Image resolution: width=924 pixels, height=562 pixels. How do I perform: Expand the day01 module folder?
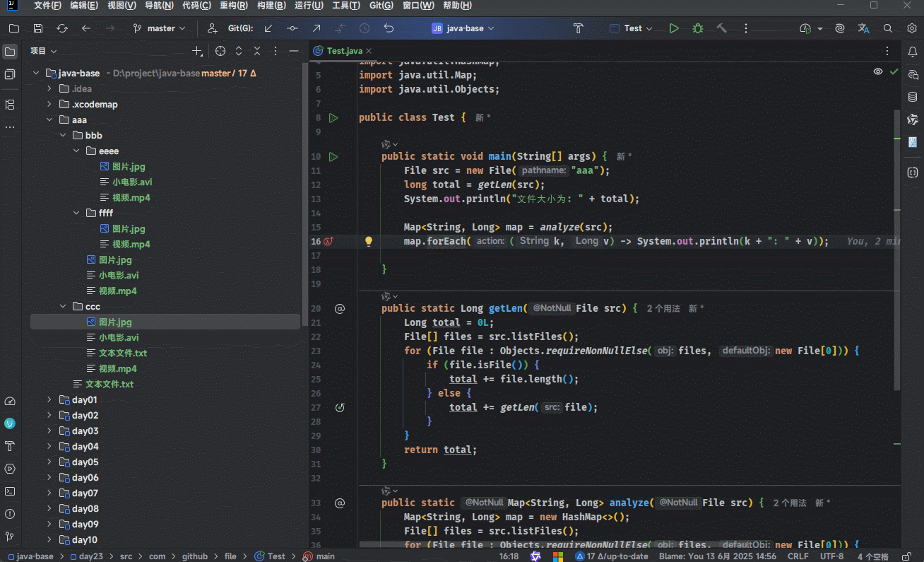pyautogui.click(x=49, y=399)
